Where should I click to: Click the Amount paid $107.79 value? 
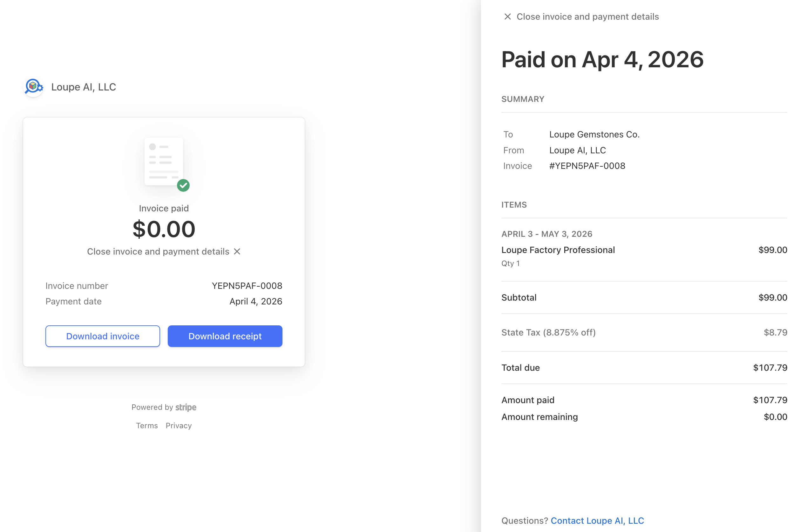(770, 400)
